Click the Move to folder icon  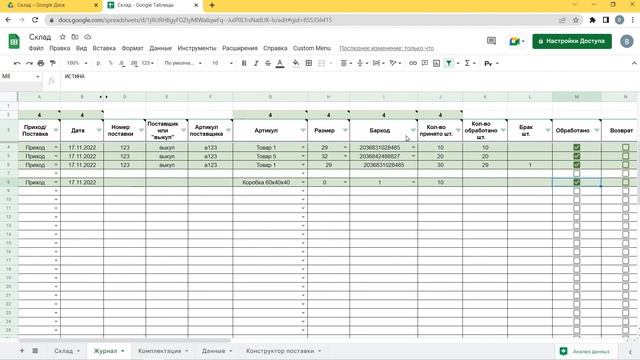pos(75,37)
